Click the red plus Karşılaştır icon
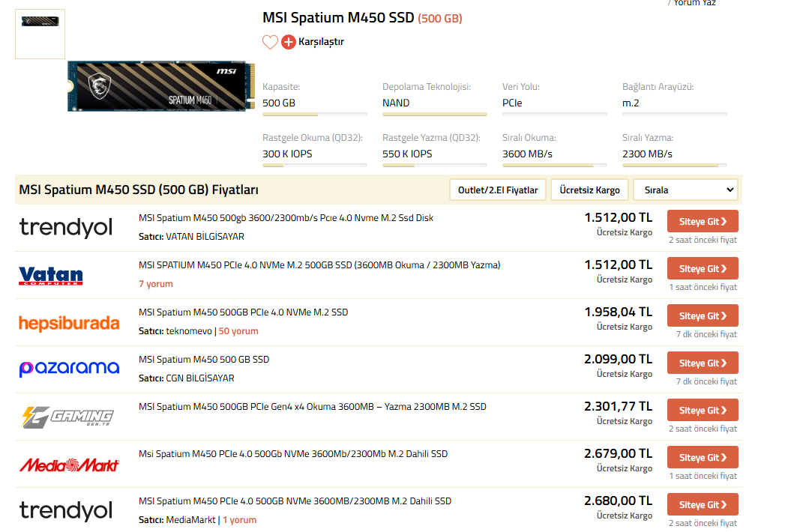Screen dimensions: 785x532 289,42
